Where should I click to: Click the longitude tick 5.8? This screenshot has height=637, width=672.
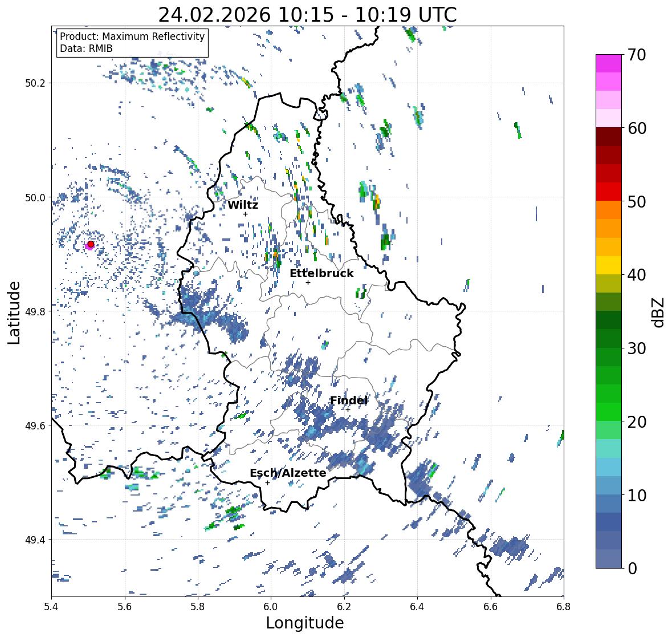tap(198, 607)
